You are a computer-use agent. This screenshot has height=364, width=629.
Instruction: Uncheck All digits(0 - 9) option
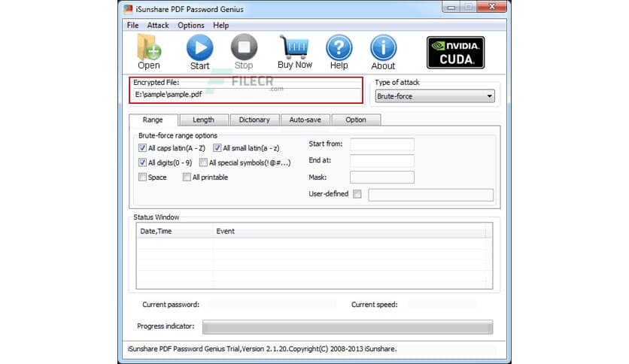pos(142,162)
